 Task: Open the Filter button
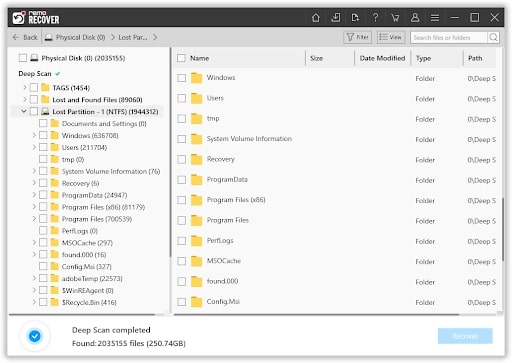(x=358, y=37)
